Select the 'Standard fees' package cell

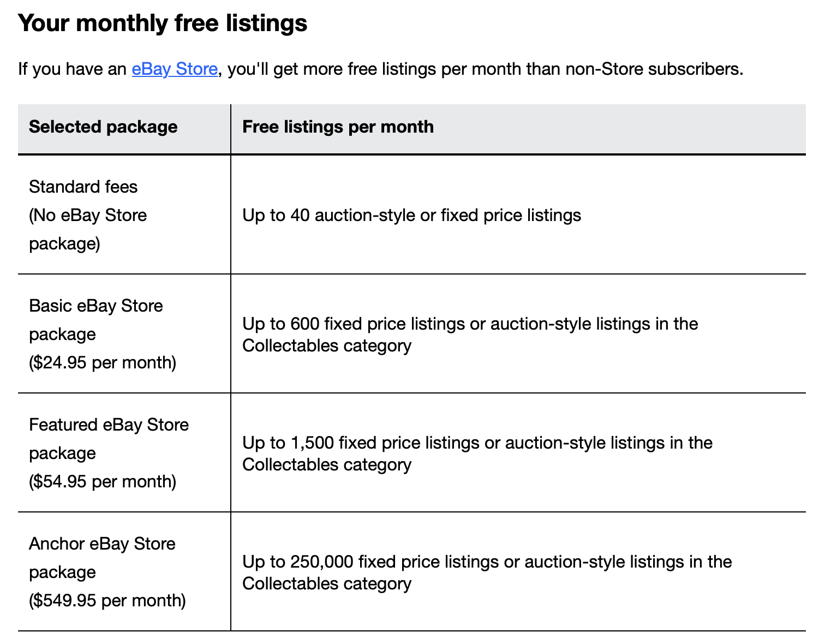[124, 215]
